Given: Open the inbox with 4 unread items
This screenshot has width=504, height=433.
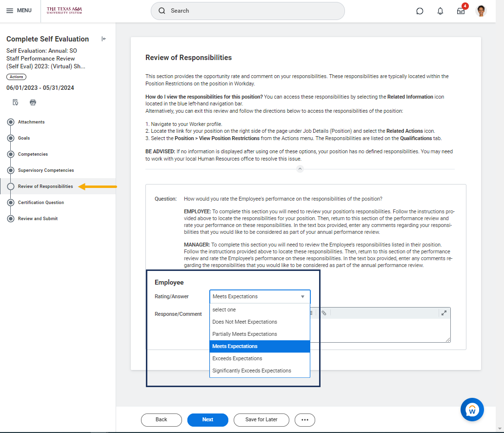Looking at the screenshot, I should pos(461,11).
